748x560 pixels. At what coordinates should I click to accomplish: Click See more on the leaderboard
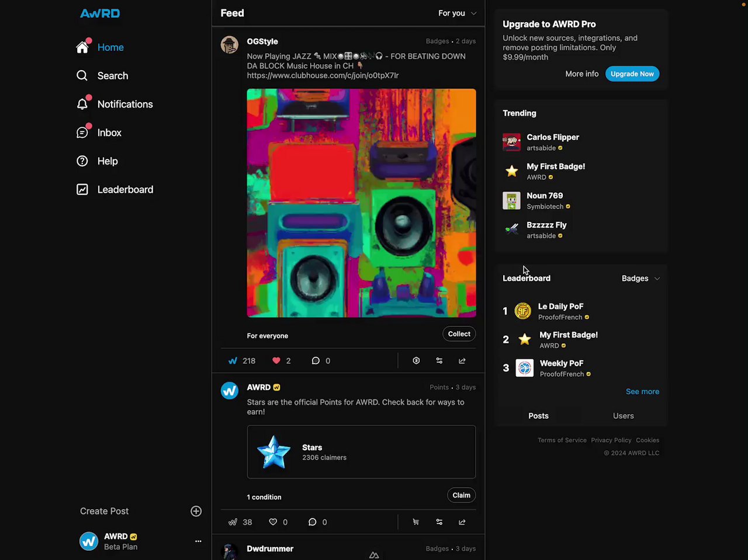point(642,392)
